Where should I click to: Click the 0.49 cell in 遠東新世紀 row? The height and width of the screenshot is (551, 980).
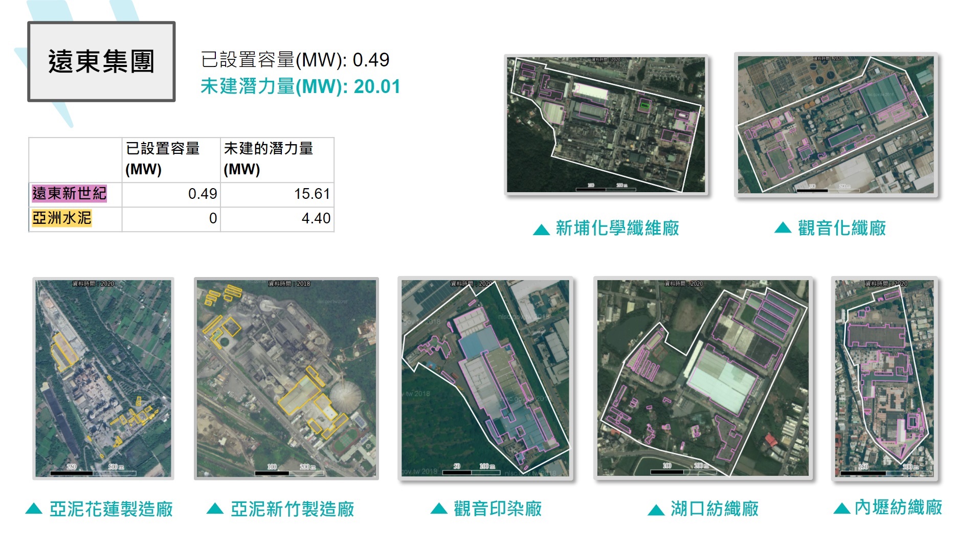point(171,194)
